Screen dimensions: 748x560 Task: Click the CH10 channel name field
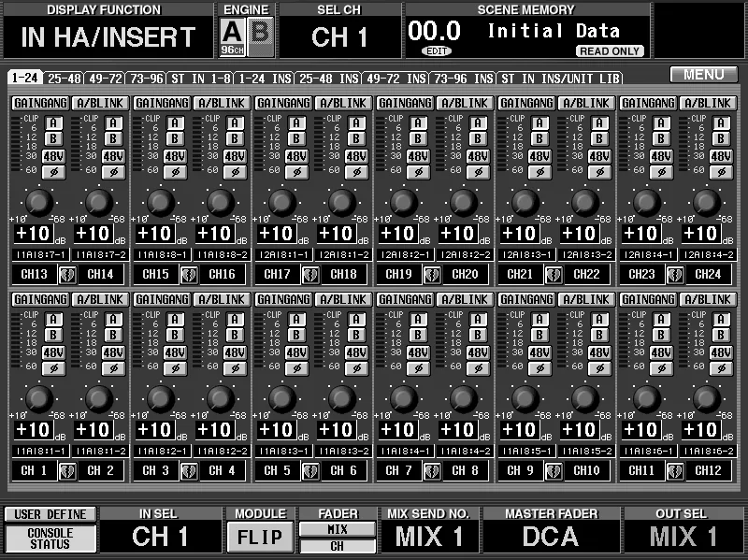point(586,471)
